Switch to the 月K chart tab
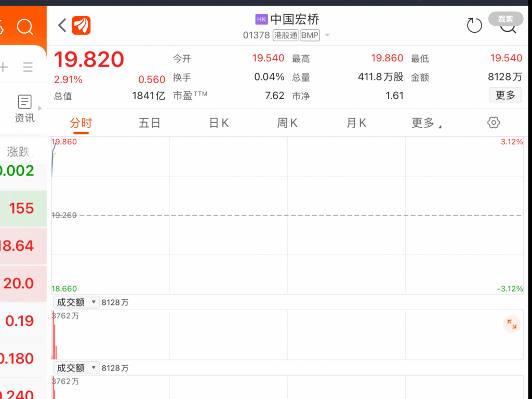Screen dimensions: 532x399 click(356, 123)
